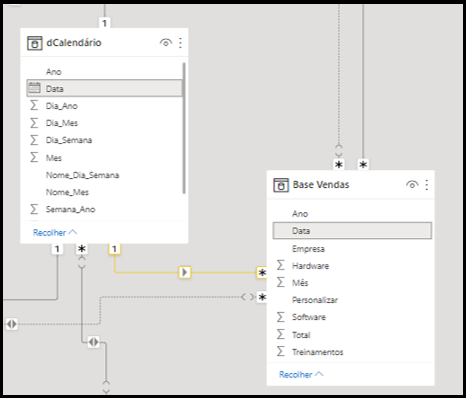Click the sigma icon beside Dia_Ano
466x398 pixels.
pyautogui.click(x=34, y=105)
